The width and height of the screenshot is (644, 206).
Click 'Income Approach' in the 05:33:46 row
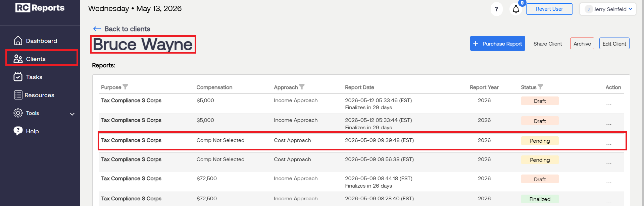[296, 100]
